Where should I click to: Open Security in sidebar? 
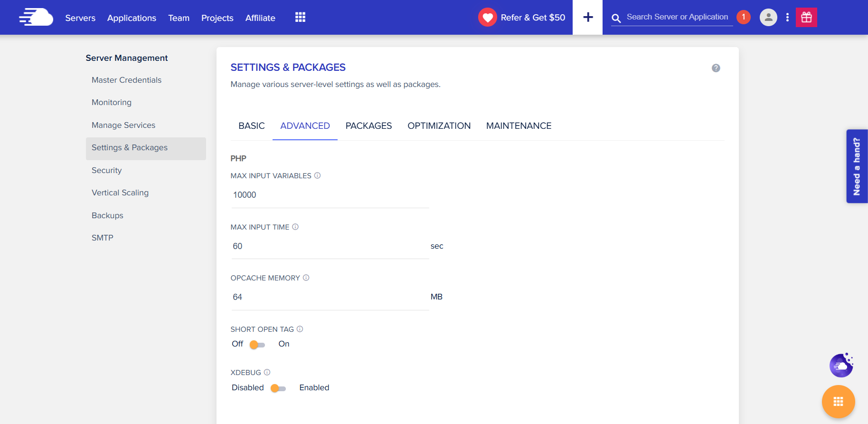tap(106, 170)
